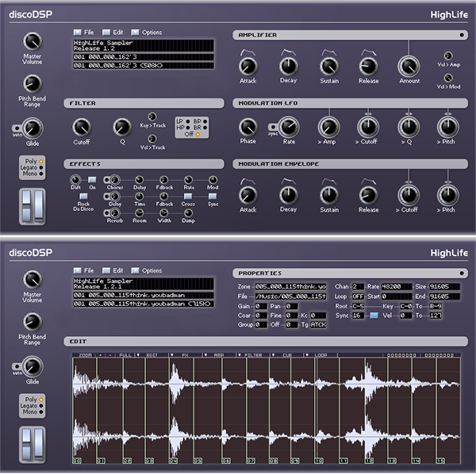This screenshot has width=476, height=474.
Task: Select Legato voice mode in synth panel
Action: 41,167
